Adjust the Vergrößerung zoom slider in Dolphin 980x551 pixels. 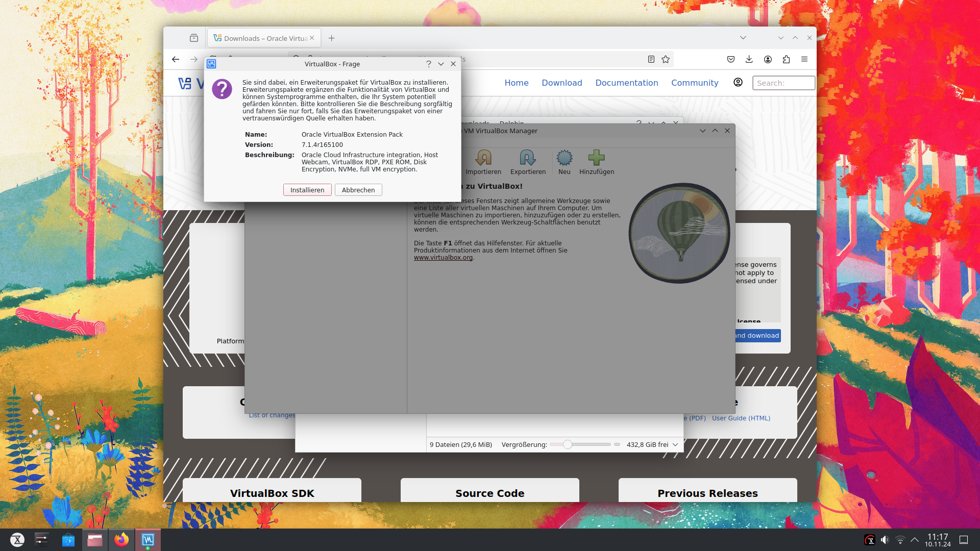click(x=580, y=444)
